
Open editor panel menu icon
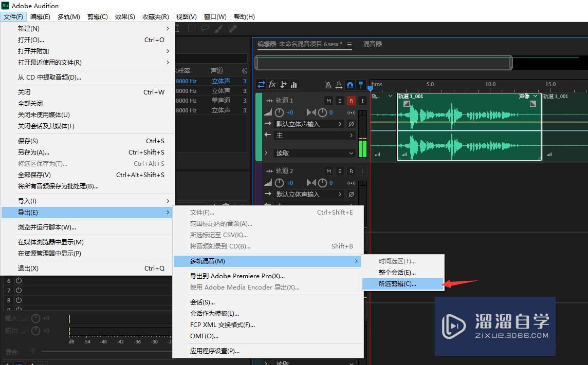349,44
